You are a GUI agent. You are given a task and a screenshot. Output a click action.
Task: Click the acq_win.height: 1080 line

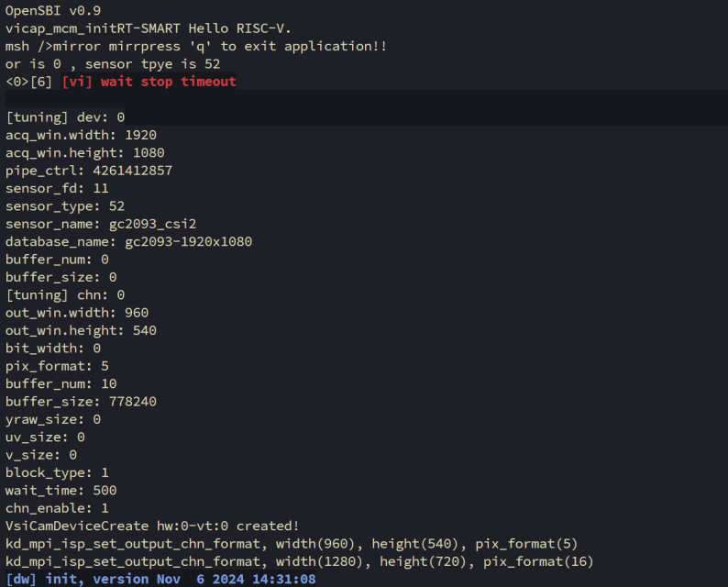point(85,152)
